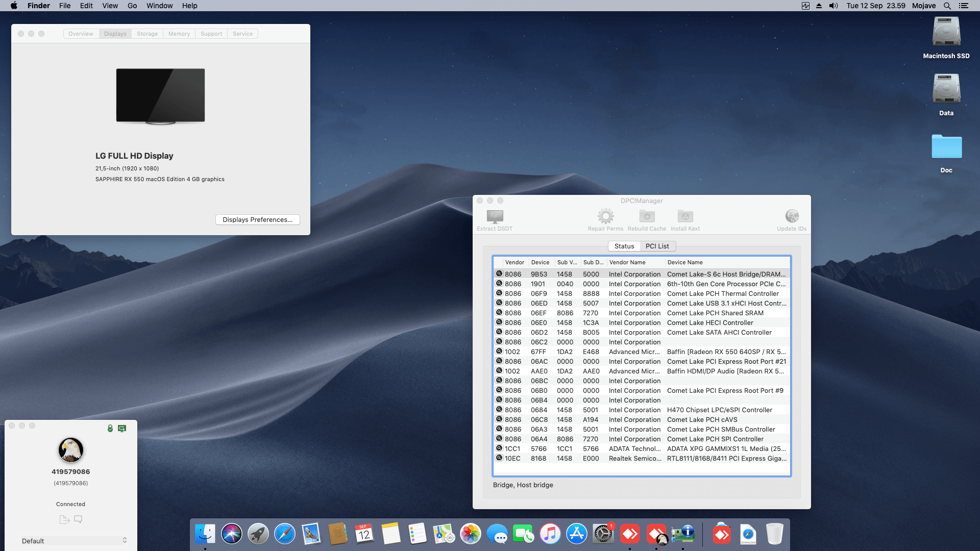
Task: Click the Rebuild Cache icon
Action: (x=647, y=216)
